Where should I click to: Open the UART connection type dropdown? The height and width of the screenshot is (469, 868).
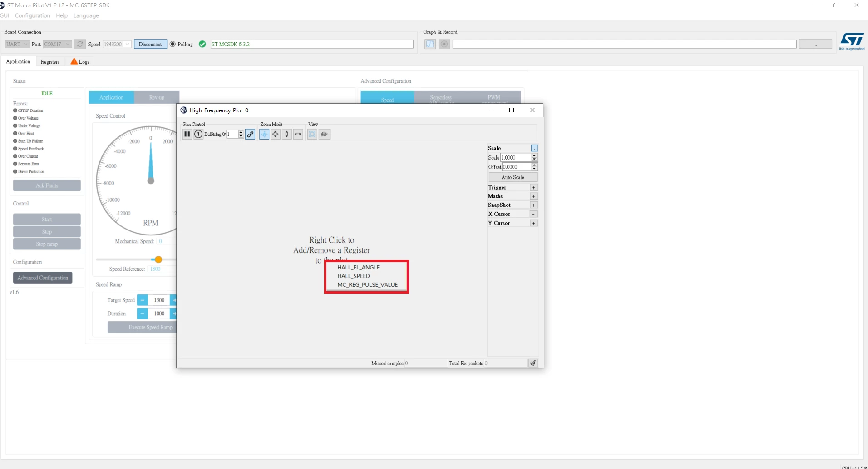pyautogui.click(x=17, y=44)
